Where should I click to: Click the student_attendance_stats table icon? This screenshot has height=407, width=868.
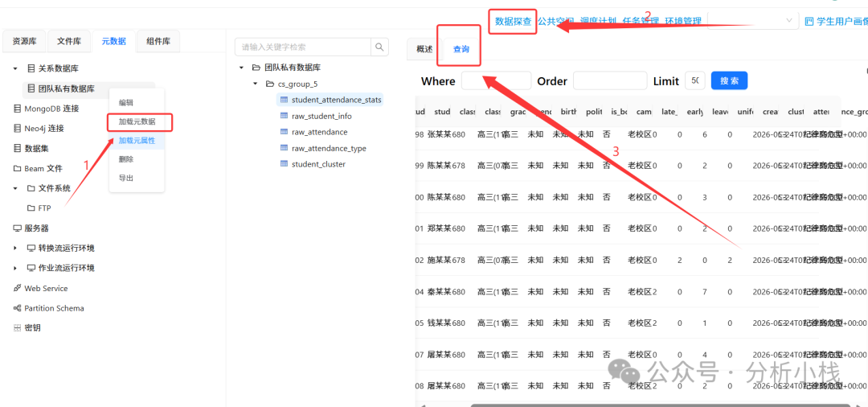pyautogui.click(x=284, y=101)
